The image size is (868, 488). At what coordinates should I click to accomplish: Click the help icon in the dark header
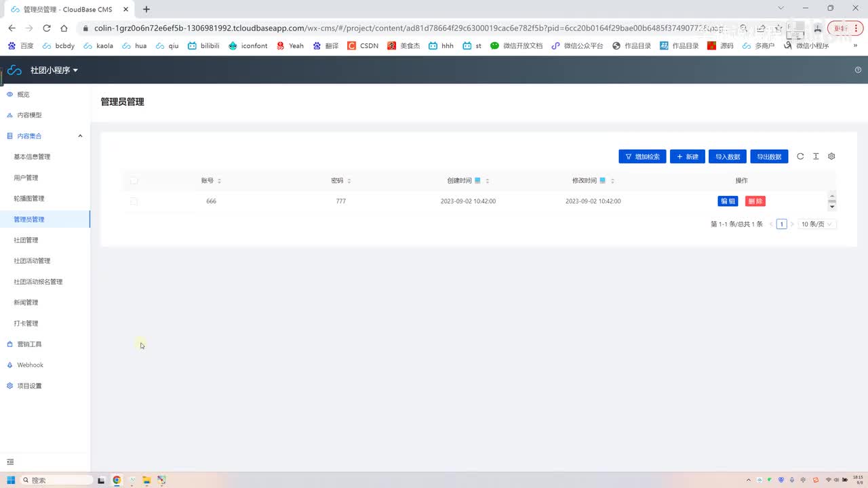tap(858, 70)
